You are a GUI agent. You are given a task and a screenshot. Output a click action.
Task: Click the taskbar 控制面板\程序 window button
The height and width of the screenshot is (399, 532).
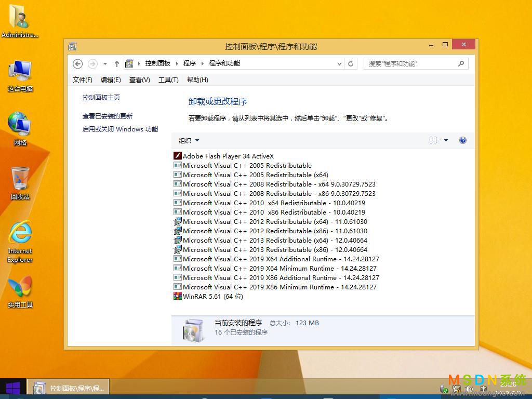(x=68, y=388)
